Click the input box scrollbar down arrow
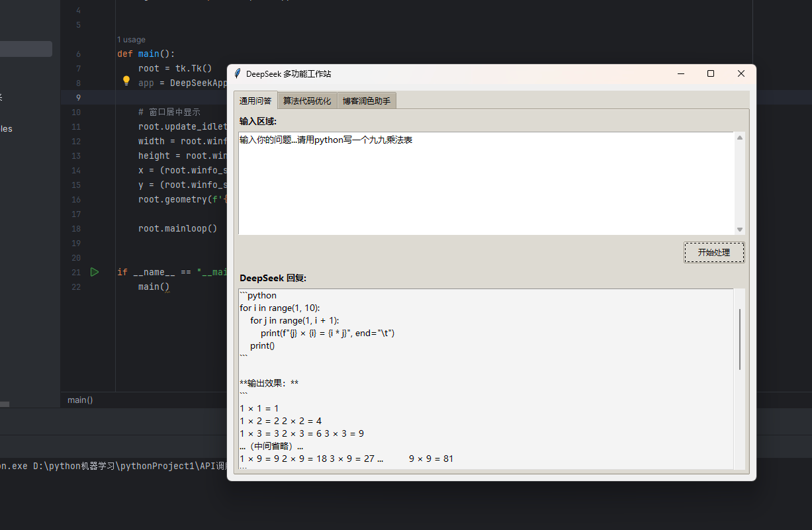The image size is (812, 530). click(x=740, y=230)
